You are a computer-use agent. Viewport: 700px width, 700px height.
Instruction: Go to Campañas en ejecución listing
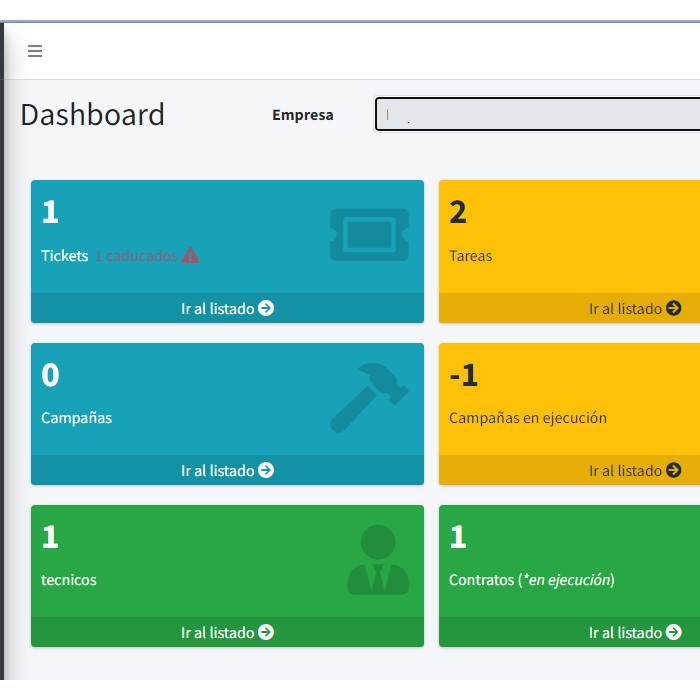634,470
